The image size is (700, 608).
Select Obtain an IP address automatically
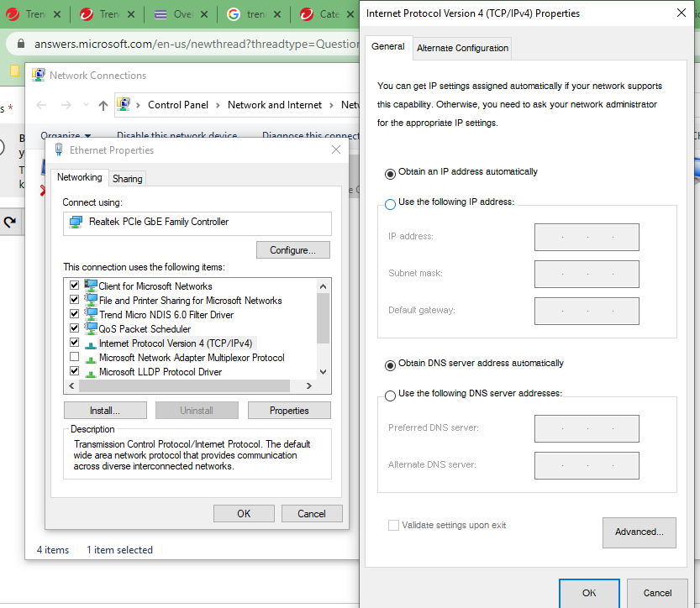tap(390, 174)
